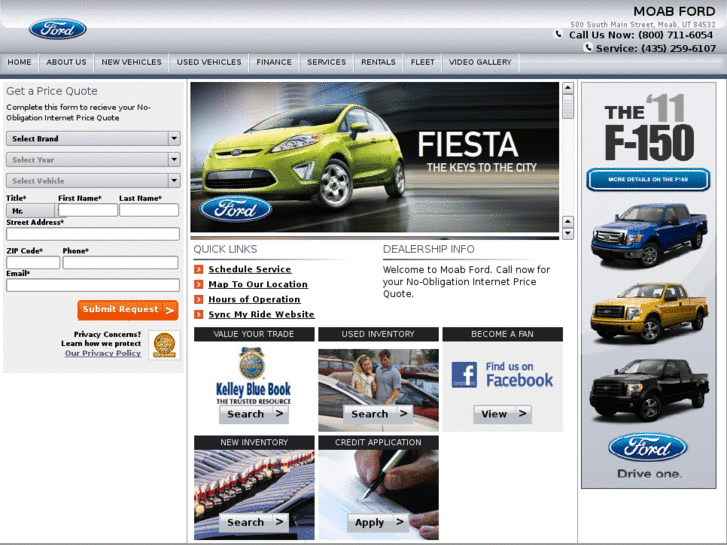Open the Select Brand dropdown
The width and height of the screenshot is (727, 545).
93,138
